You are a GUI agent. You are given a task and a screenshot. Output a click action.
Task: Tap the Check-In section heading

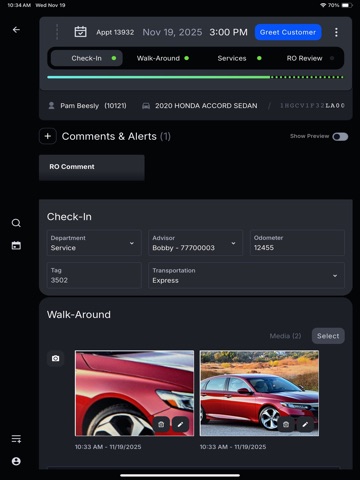(69, 217)
